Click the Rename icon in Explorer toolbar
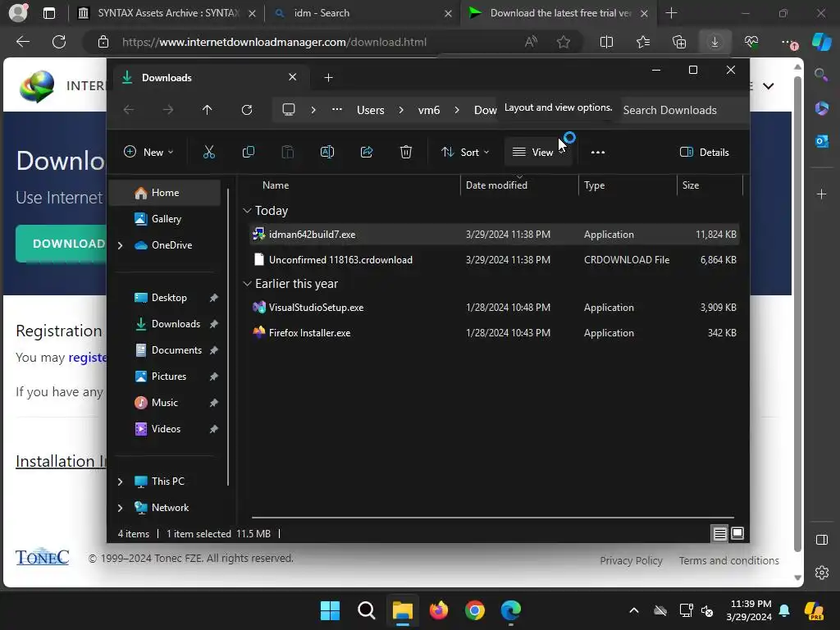This screenshot has height=630, width=840. (x=327, y=152)
